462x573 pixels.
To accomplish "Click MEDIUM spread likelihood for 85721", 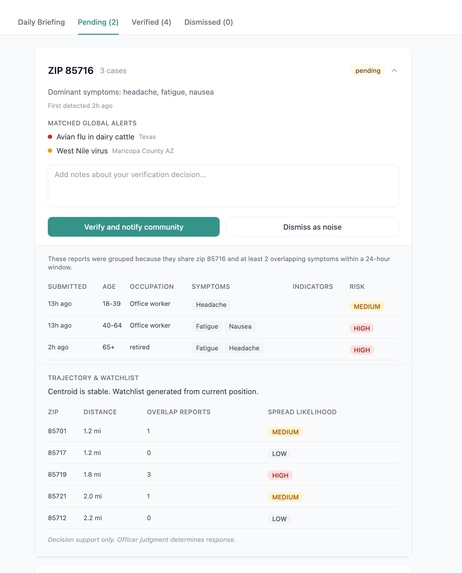I will click(285, 497).
